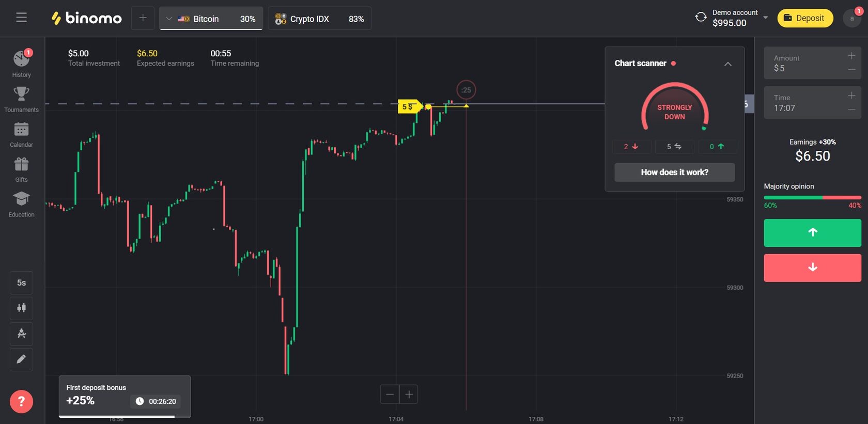Click the yellow 5$ trade marker

pyautogui.click(x=410, y=106)
